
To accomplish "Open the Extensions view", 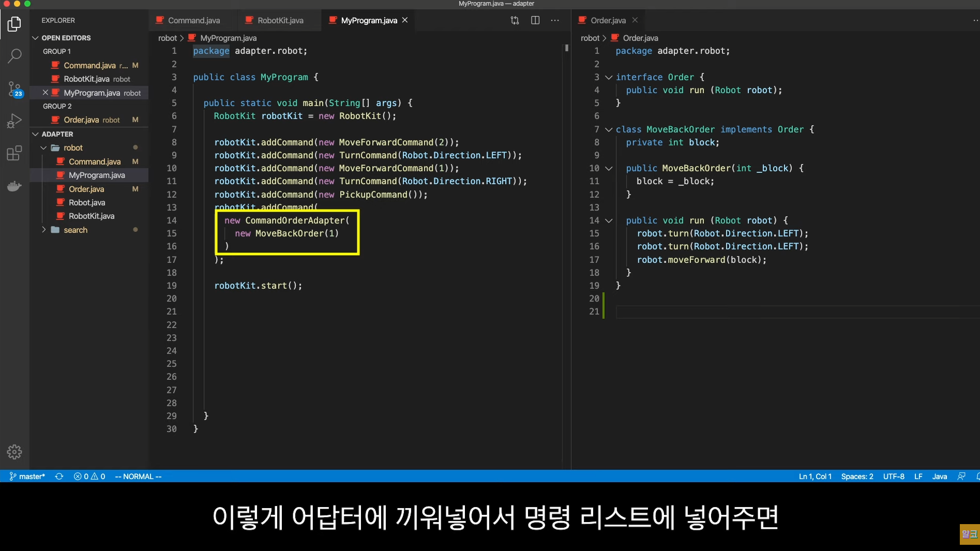I will (x=14, y=153).
